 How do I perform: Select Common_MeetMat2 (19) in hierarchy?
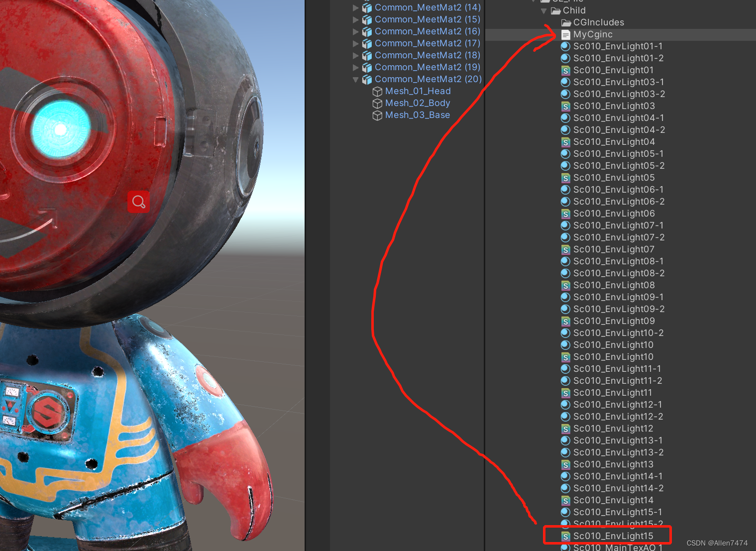428,67
